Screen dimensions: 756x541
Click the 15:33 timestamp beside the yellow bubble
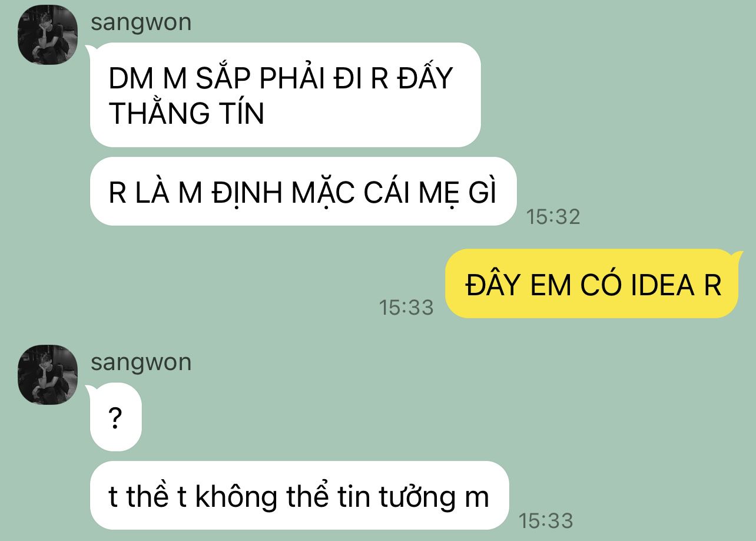406,307
